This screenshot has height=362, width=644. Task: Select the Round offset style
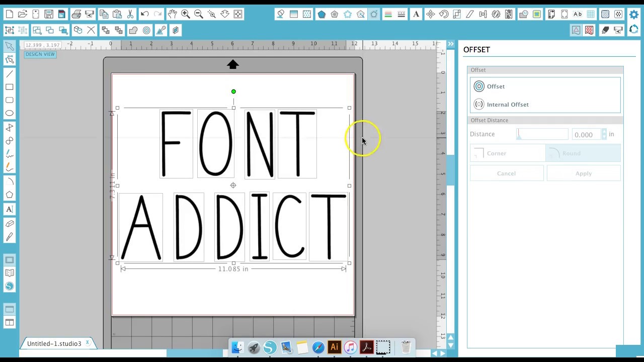[x=583, y=153]
